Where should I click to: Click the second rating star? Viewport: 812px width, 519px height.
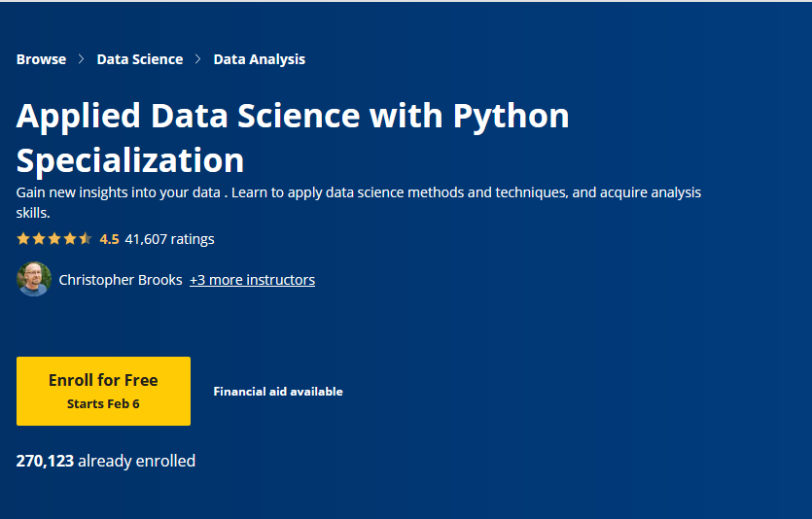tap(39, 239)
